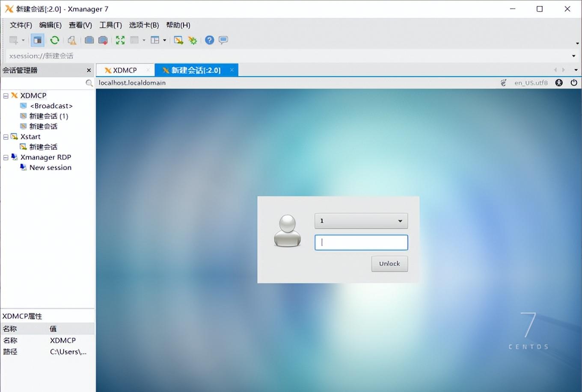Click the power icon in CentOS top bar
The width and height of the screenshot is (582, 392).
(574, 83)
